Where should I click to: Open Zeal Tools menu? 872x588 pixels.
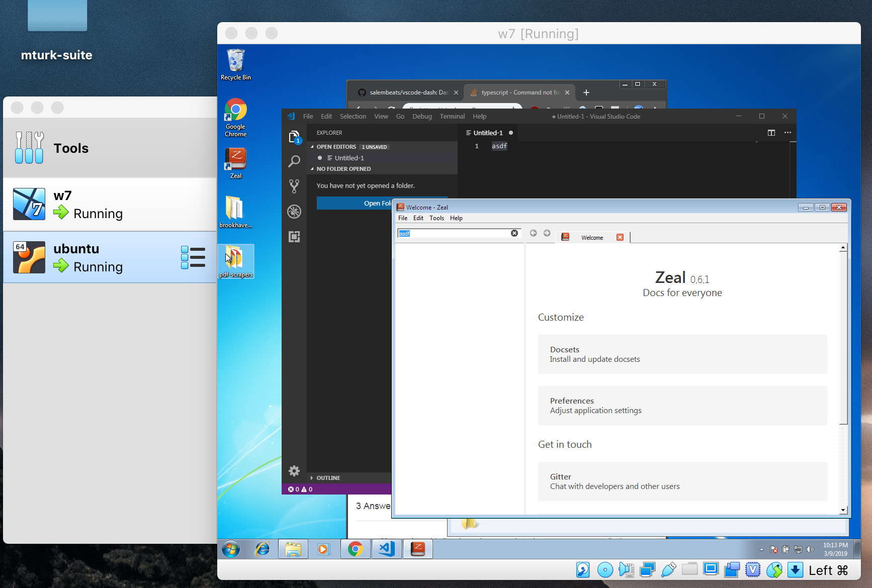click(x=437, y=218)
